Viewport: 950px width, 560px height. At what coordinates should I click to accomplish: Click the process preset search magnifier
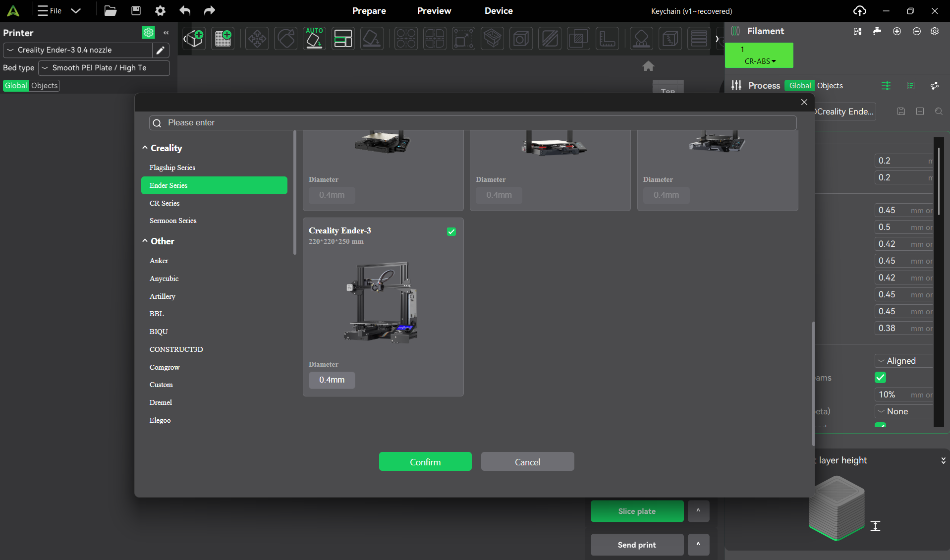[x=939, y=112]
